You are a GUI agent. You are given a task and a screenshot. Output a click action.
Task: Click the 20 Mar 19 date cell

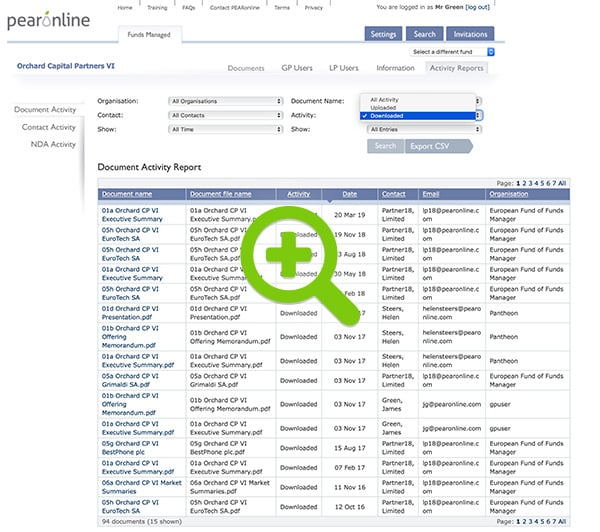point(349,215)
